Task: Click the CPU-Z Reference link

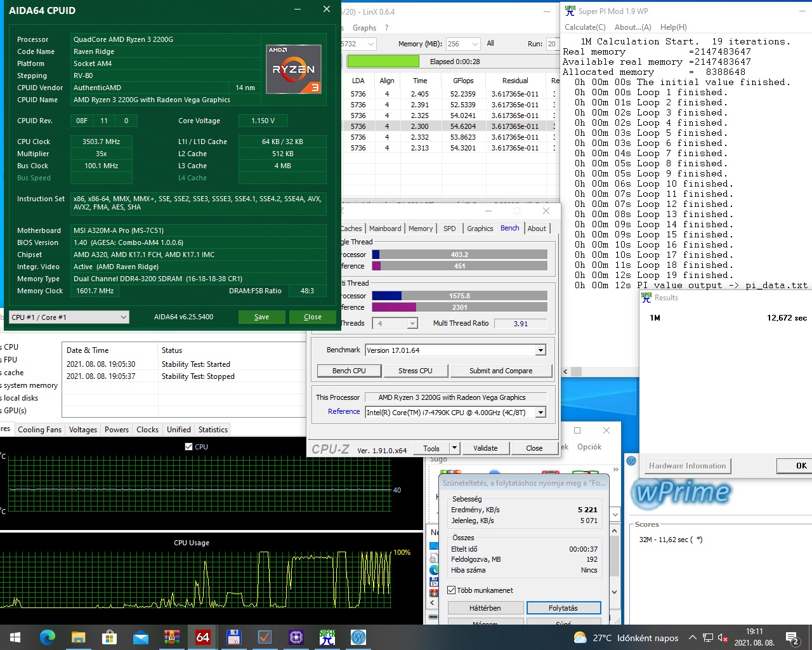Action: tap(344, 411)
